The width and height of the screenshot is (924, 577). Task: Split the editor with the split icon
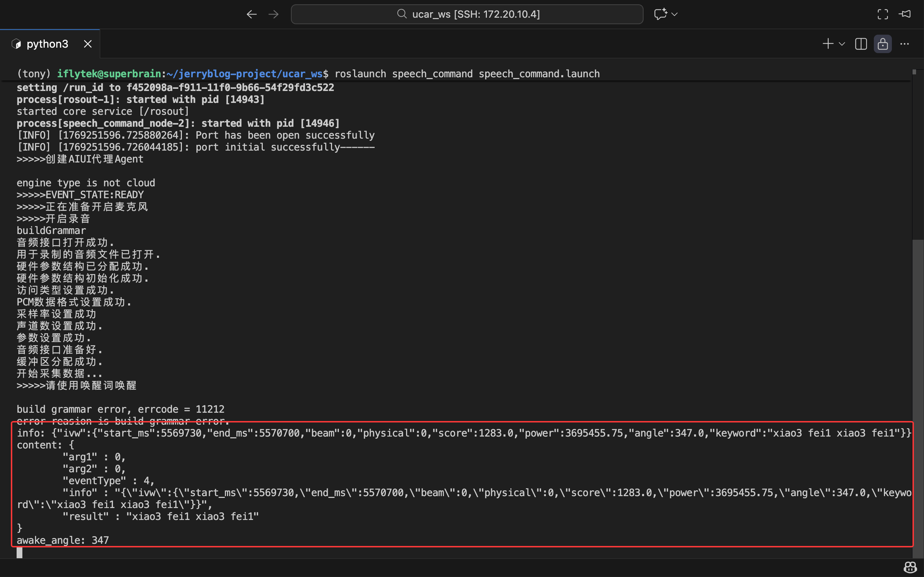tap(861, 44)
